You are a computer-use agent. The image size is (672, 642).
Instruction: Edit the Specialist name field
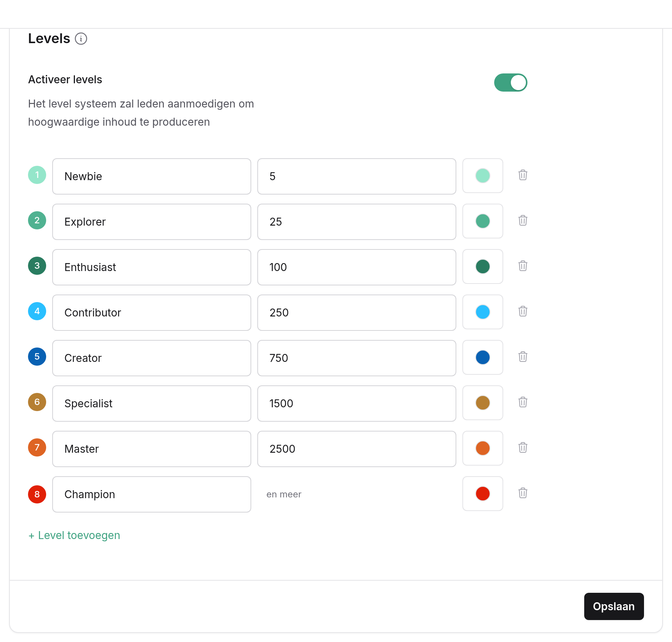[x=152, y=404]
